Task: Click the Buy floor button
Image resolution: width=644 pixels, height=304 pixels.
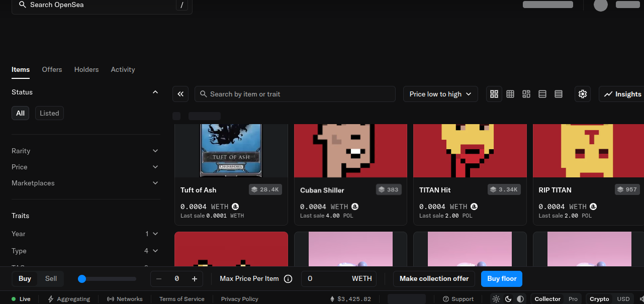Action: pos(502,278)
